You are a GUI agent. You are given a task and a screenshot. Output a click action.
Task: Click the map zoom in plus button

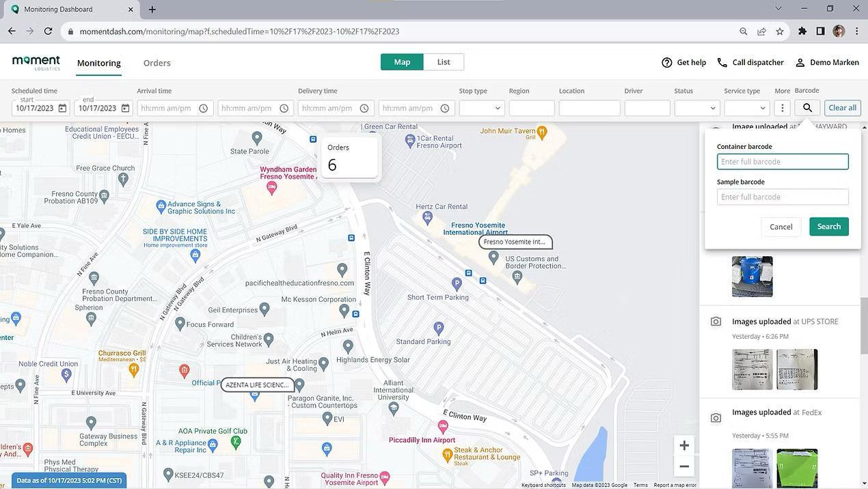683,445
